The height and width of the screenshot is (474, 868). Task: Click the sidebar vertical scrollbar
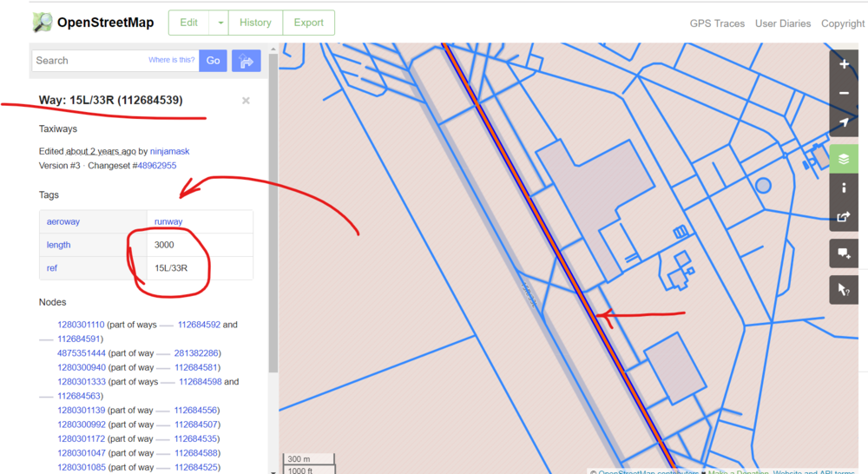(273, 214)
